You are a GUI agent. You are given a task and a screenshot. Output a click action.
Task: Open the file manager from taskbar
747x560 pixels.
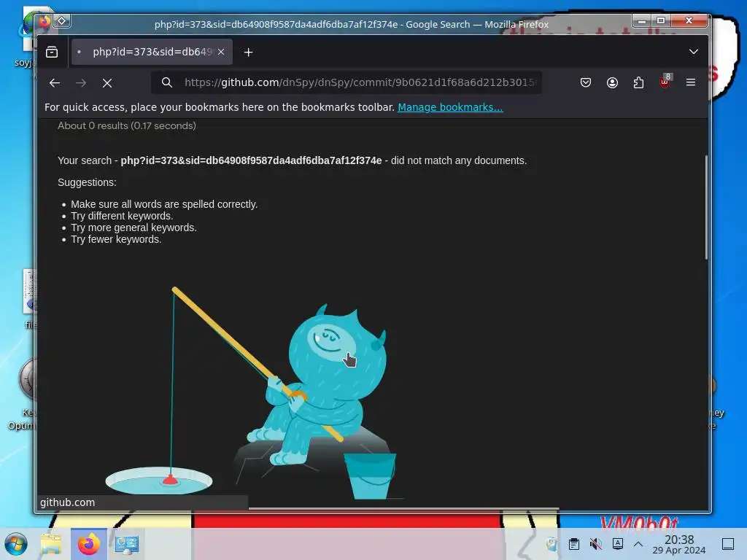click(x=51, y=544)
